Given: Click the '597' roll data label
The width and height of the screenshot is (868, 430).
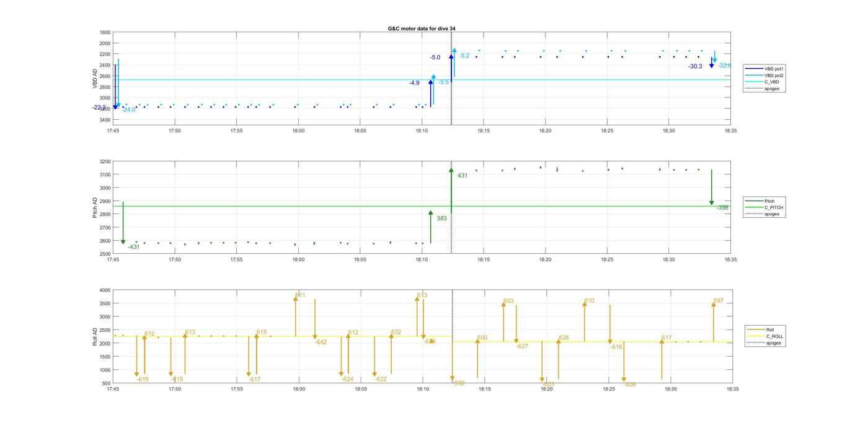Looking at the screenshot, I should click(718, 301).
